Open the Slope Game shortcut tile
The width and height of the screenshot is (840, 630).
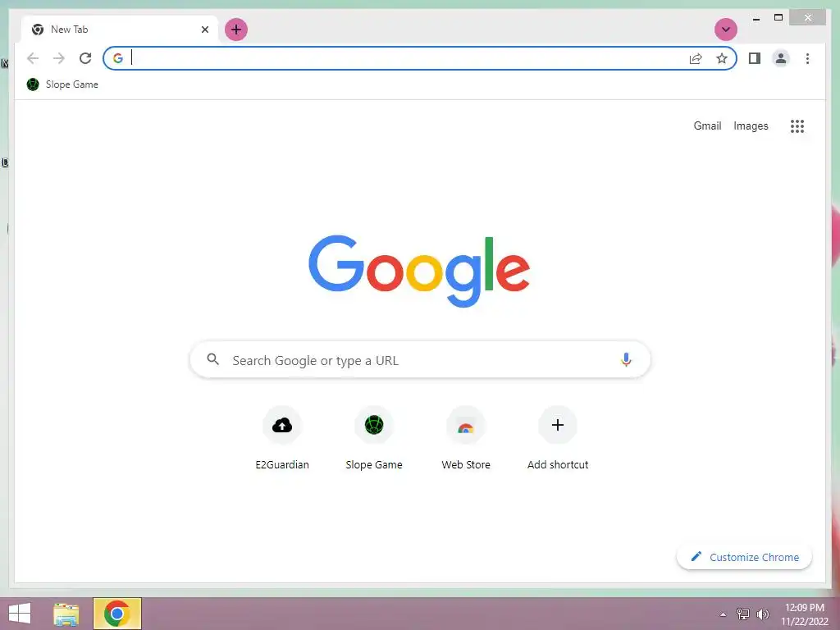[374, 438]
